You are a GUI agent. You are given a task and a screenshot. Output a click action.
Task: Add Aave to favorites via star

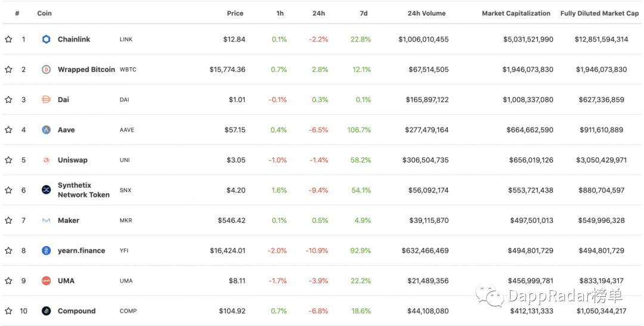[x=8, y=130]
